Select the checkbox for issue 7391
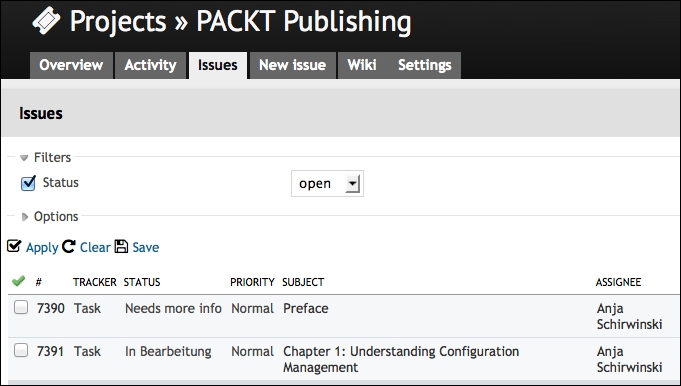 21,350
